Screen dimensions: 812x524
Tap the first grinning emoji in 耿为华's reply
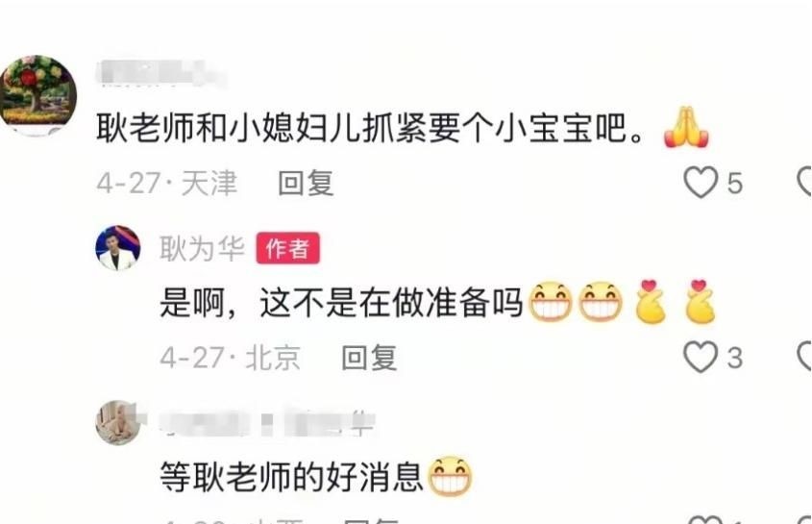click(x=550, y=302)
